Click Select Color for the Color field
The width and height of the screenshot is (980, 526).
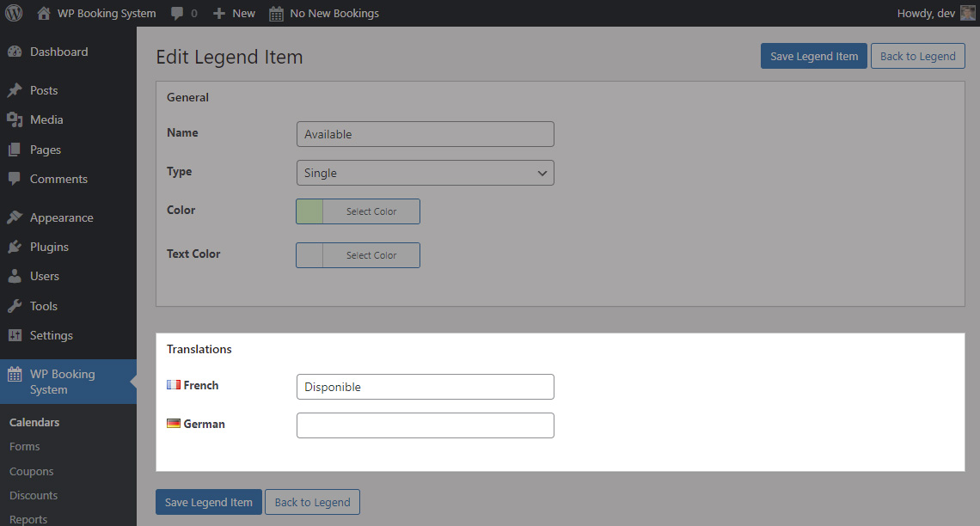coord(371,211)
